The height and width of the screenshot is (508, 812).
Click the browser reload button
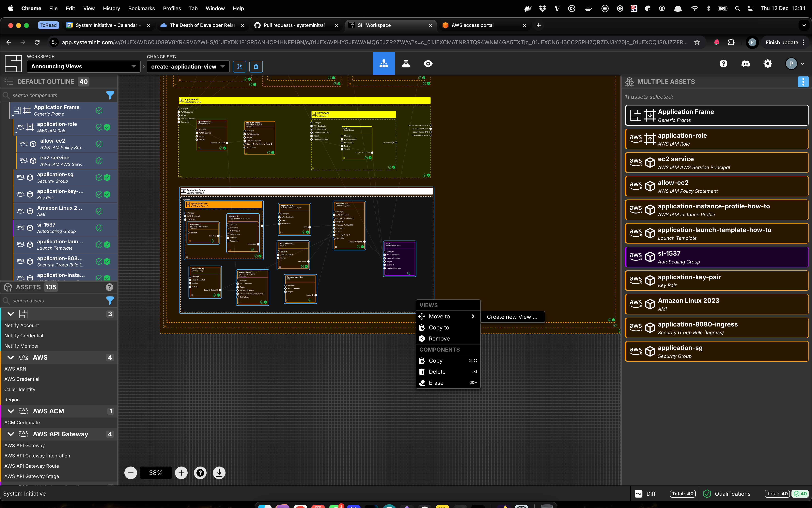(x=37, y=42)
